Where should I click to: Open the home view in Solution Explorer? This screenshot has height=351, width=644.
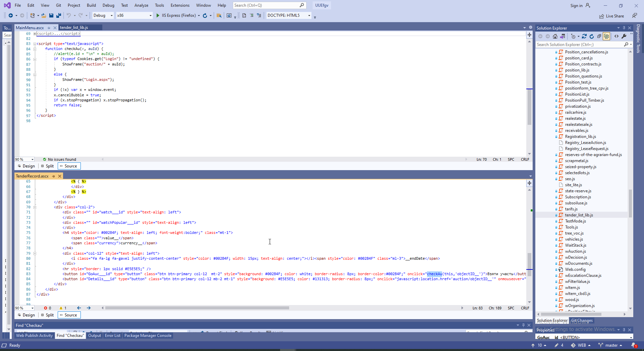[555, 36]
